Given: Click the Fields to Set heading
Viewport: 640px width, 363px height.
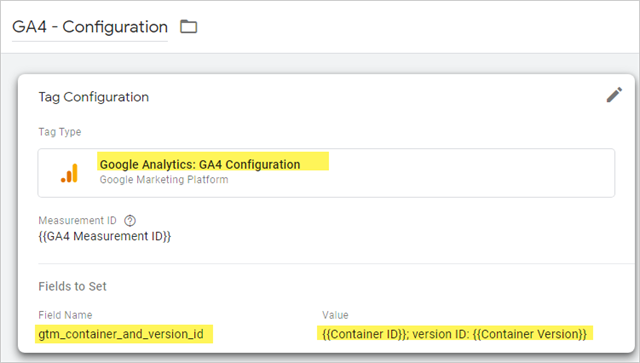Looking at the screenshot, I should (x=72, y=286).
